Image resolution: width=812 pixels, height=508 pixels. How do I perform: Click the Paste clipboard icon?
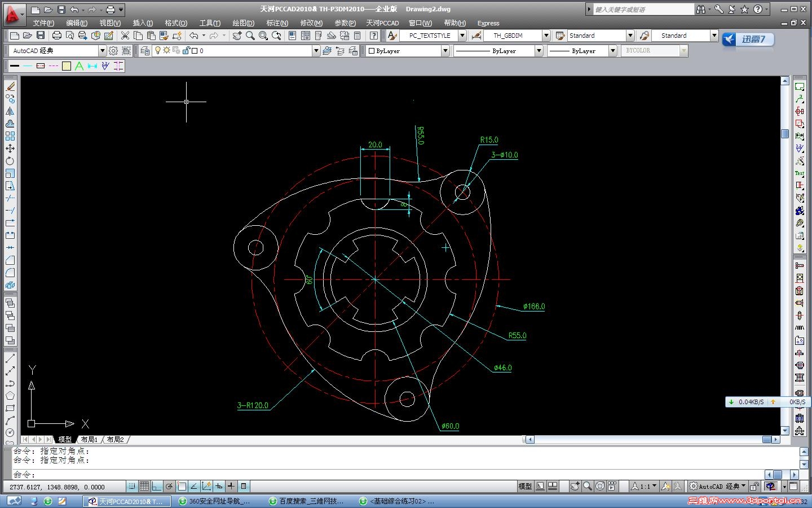(x=151, y=36)
